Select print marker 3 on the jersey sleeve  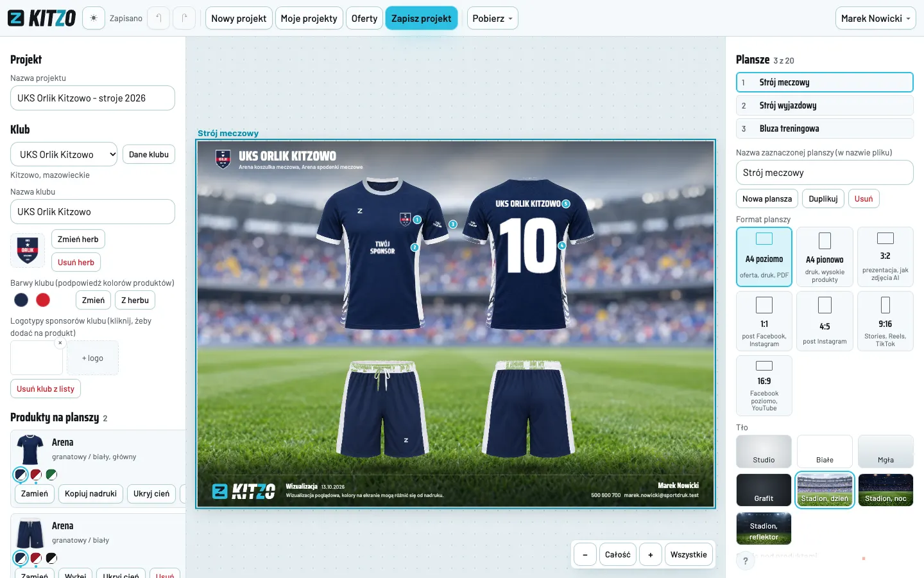453,224
